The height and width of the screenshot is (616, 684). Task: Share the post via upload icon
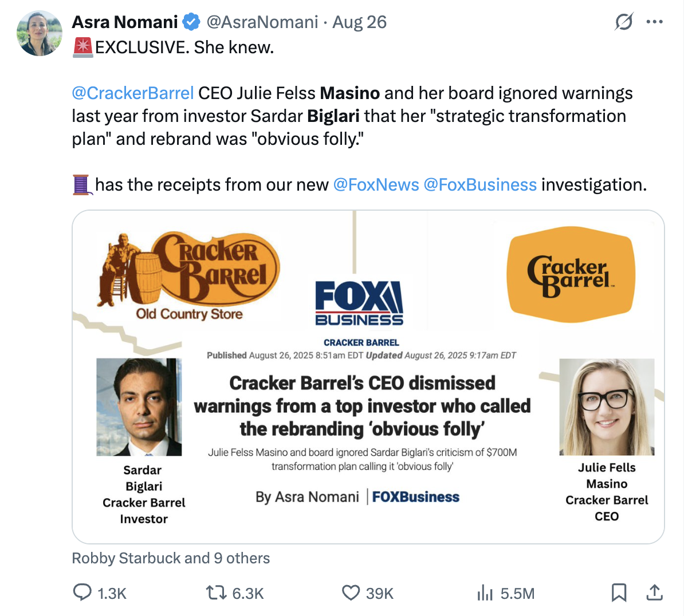coord(654,593)
